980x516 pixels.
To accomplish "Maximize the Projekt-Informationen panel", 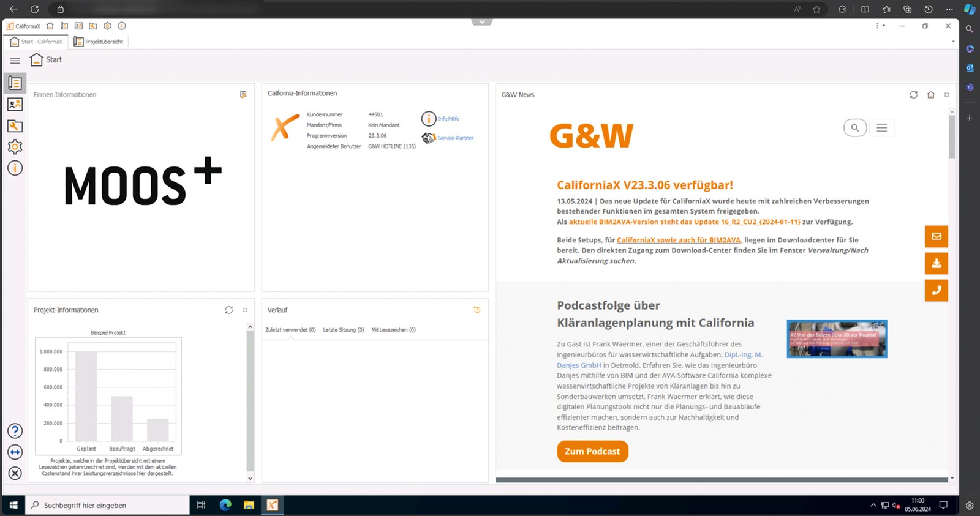I will coord(244,310).
